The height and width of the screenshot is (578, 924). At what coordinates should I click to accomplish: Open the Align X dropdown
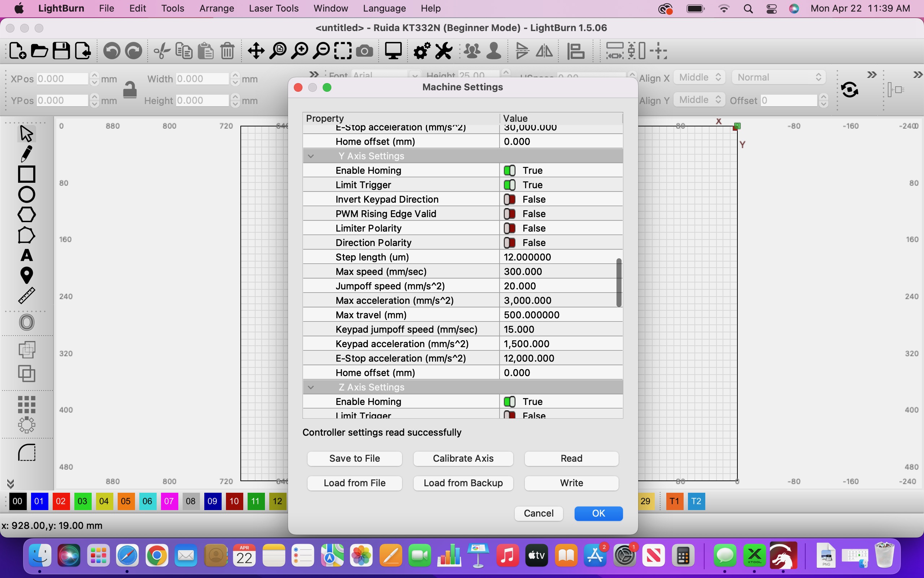point(699,78)
